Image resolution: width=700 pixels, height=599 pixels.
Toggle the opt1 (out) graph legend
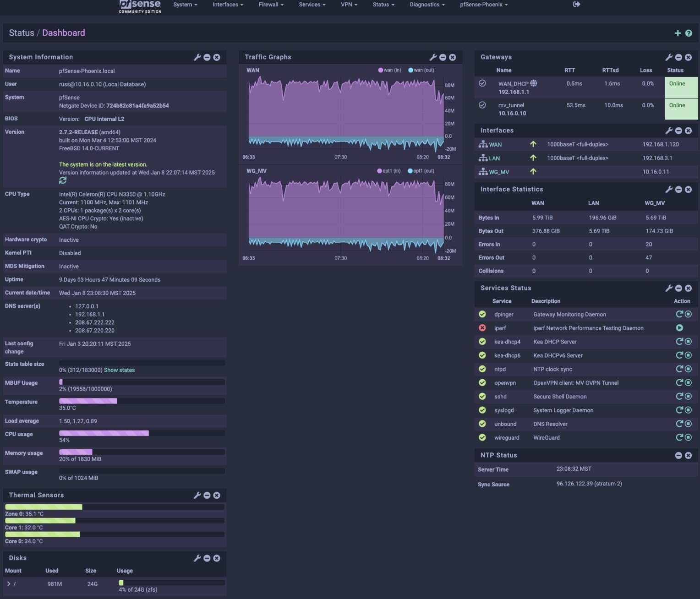421,171
